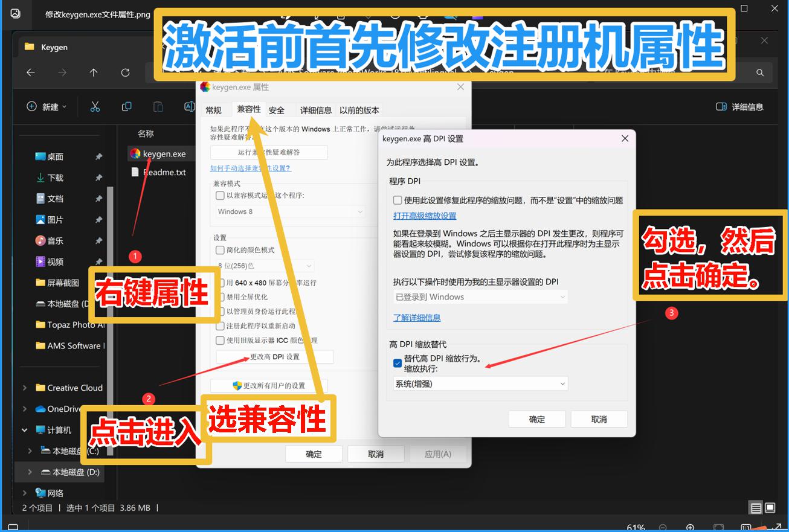Viewport: 789px width, 532px height.
Task: Switch to details list view icon in status bar
Action: coord(756,508)
